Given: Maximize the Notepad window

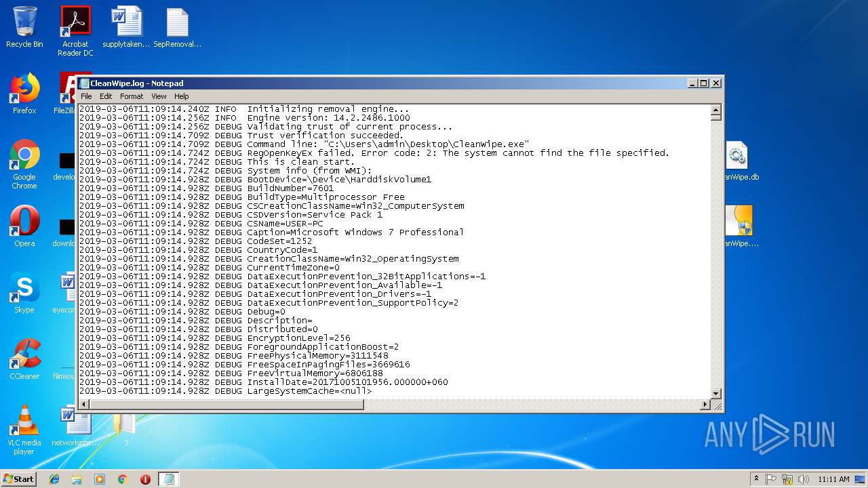Looking at the screenshot, I should (x=704, y=83).
